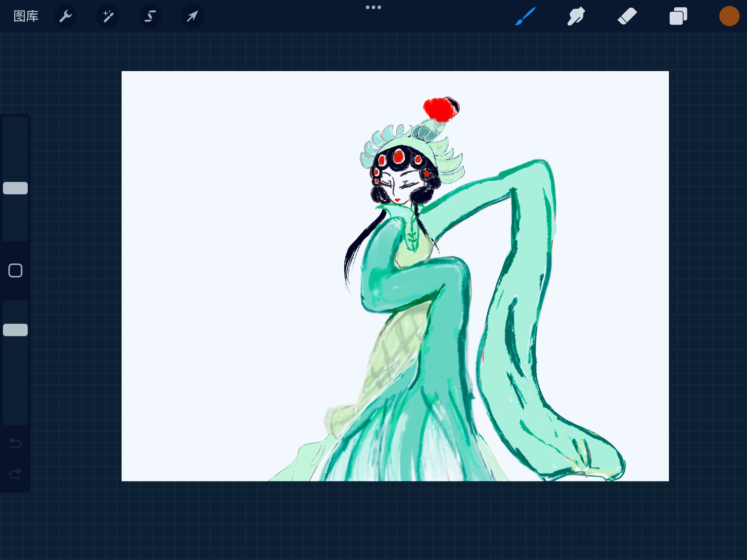This screenshot has width=747, height=560.
Task: Activate the Selection S-shaped tool
Action: click(150, 16)
